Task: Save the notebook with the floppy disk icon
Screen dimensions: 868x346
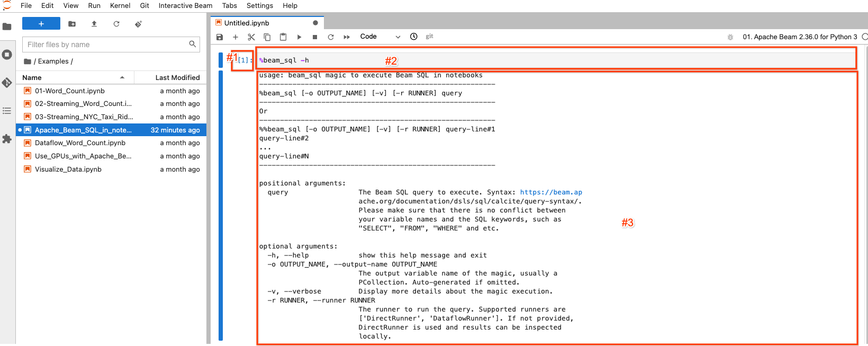Action: point(220,37)
